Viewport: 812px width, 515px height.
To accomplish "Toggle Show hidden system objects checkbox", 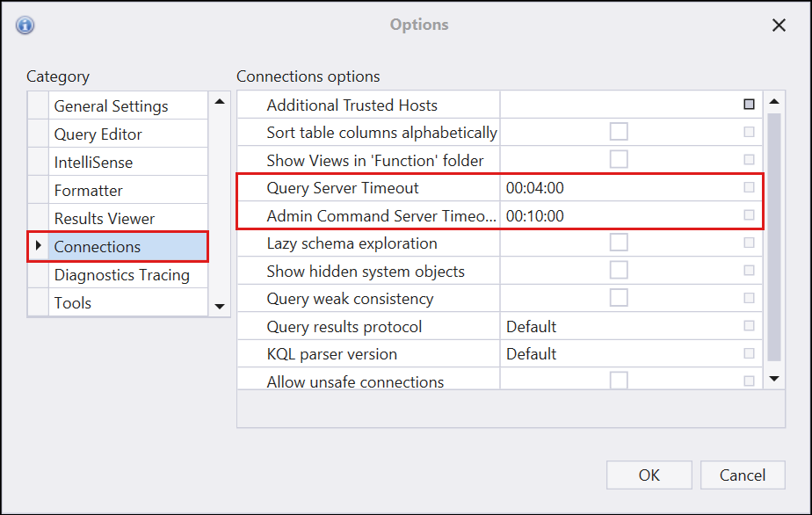I will click(x=619, y=271).
